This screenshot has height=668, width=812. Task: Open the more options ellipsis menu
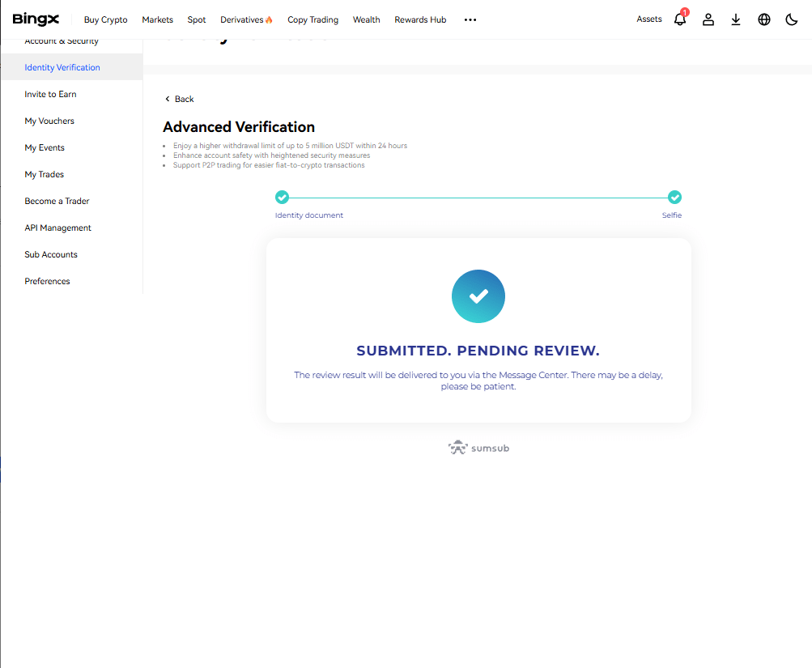click(x=470, y=19)
